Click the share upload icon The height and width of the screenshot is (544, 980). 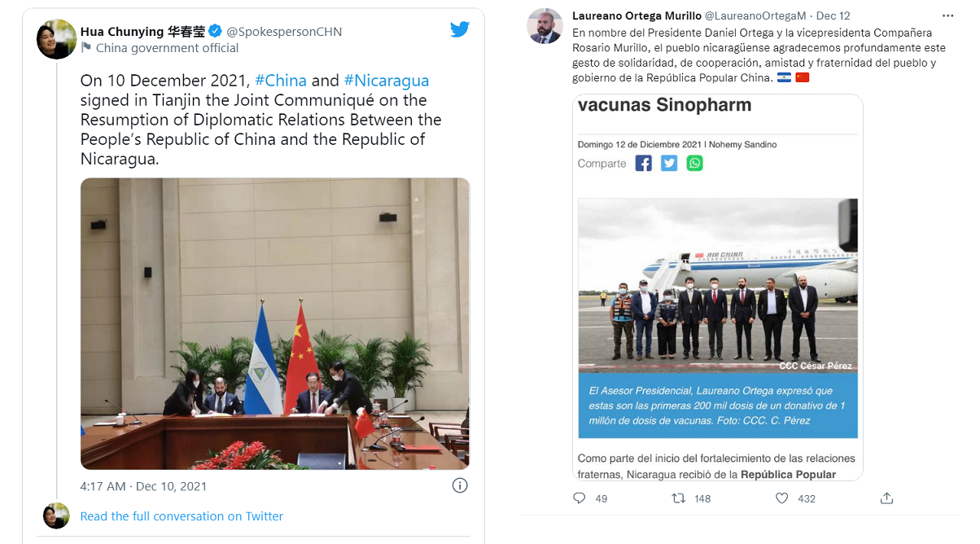[x=887, y=498]
